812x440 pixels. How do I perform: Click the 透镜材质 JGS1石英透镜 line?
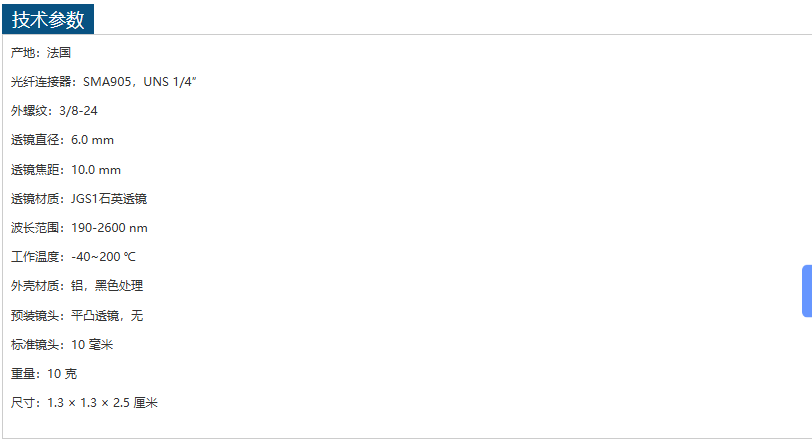79,199
